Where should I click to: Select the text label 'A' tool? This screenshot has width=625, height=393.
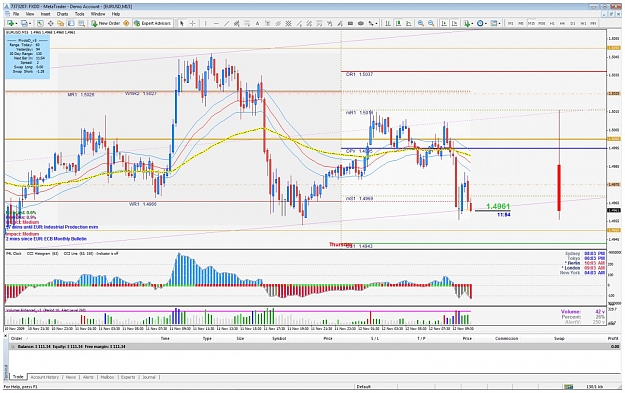(x=257, y=23)
